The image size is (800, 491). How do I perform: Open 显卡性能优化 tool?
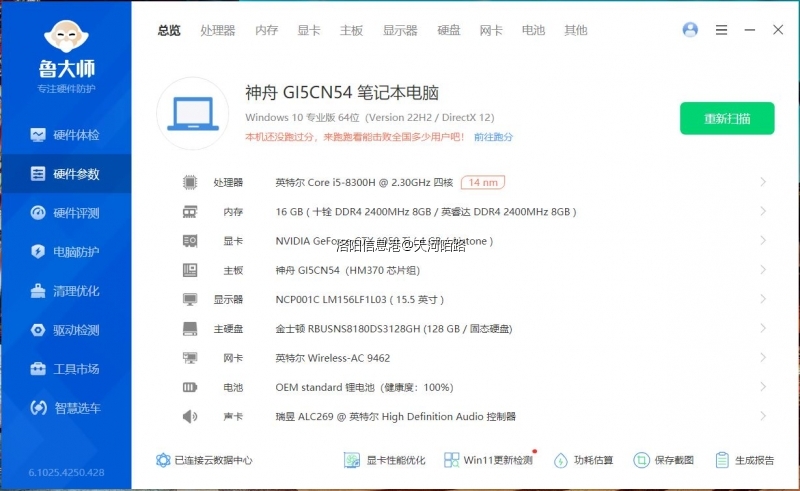click(x=384, y=460)
